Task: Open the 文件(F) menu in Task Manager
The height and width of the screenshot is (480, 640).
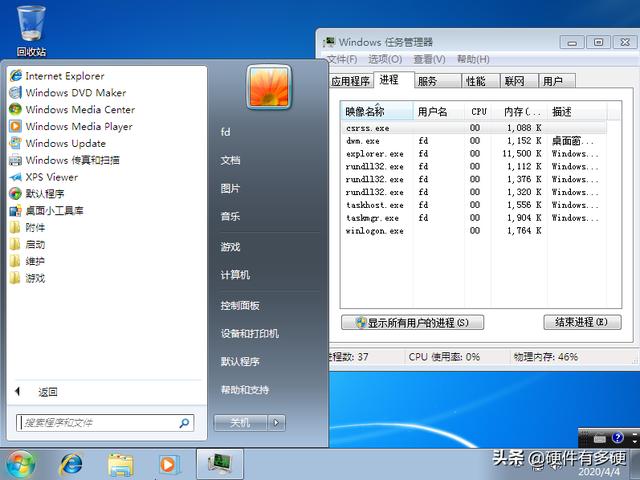Action: [x=342, y=60]
